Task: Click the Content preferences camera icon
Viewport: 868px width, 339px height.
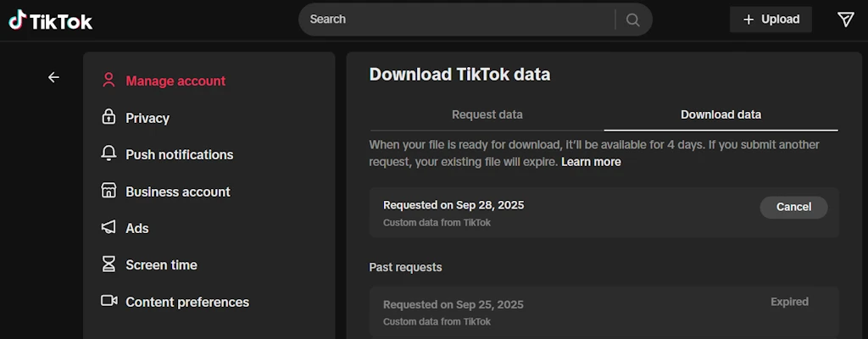Action: (x=109, y=301)
